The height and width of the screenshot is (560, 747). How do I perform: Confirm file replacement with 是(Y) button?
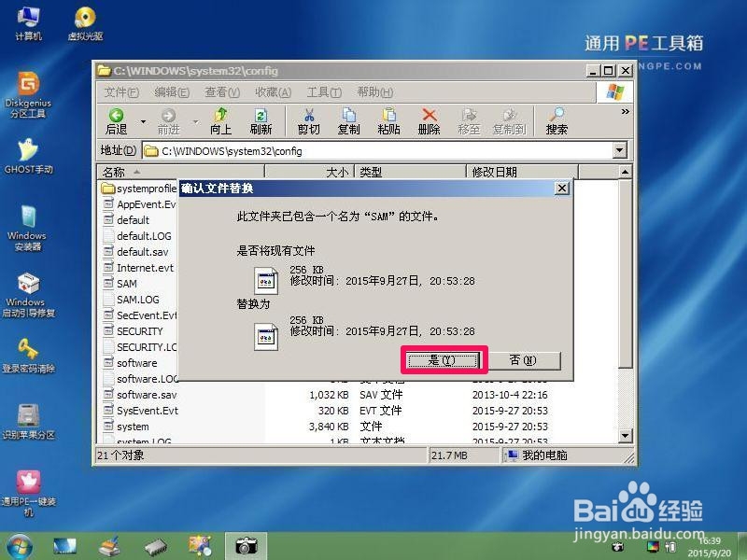[443, 360]
